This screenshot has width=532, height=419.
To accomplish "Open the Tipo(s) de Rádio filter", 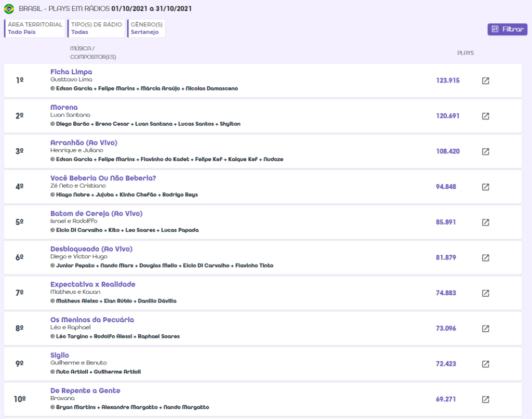I will click(x=97, y=28).
